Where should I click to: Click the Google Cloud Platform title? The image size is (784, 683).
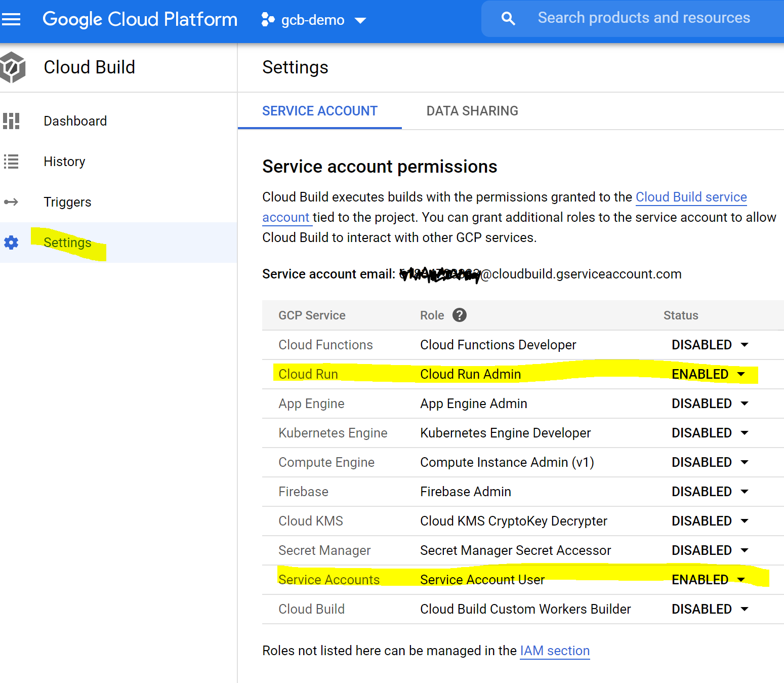tap(140, 19)
